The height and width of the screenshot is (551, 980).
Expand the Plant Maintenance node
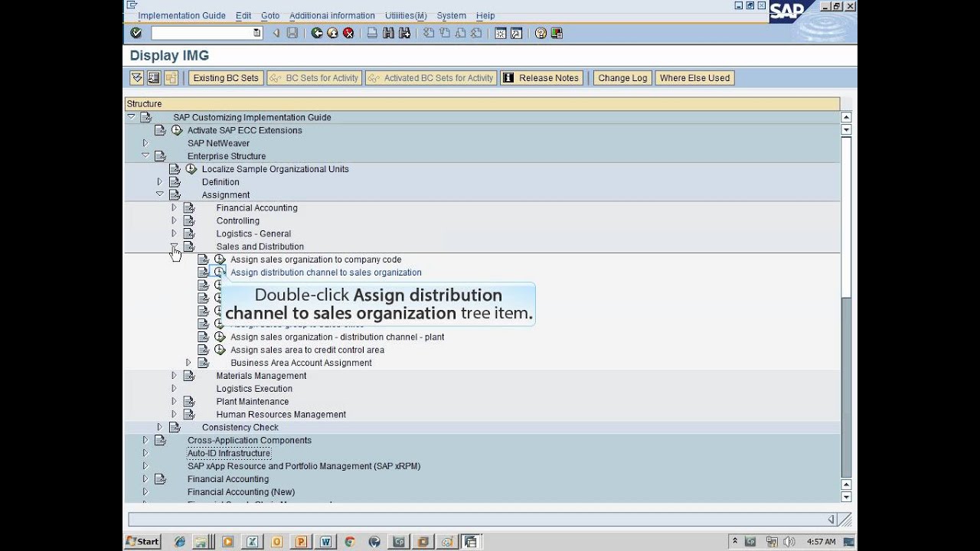174,401
